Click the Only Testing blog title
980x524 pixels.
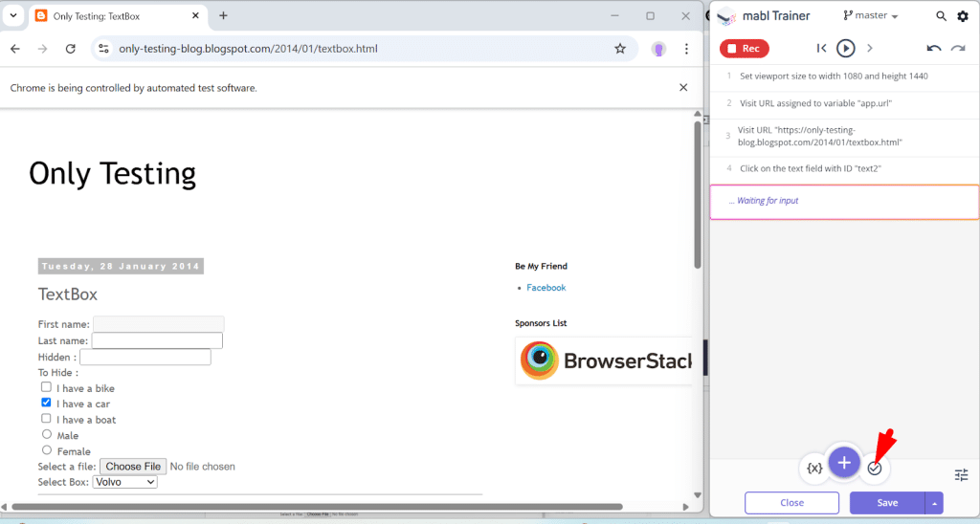click(113, 174)
